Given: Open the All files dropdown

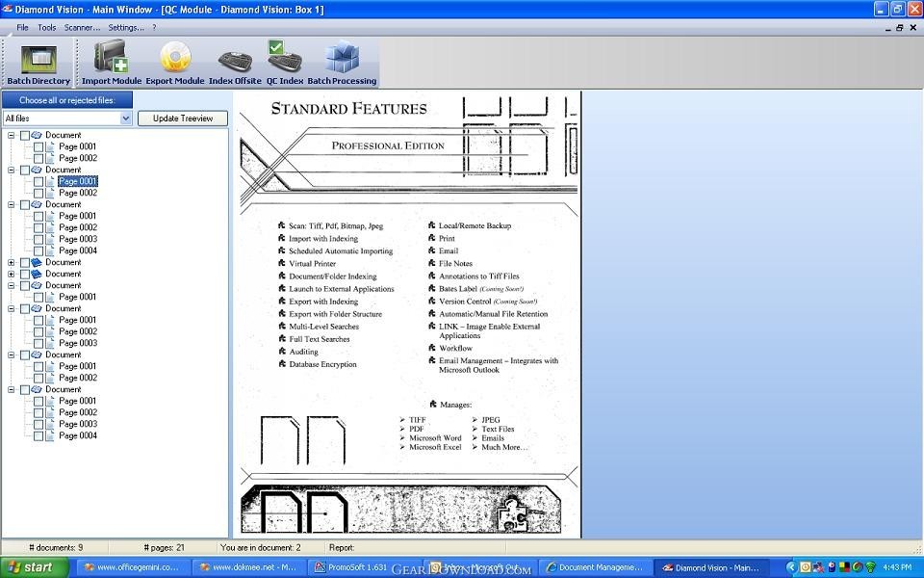Looking at the screenshot, I should click(x=125, y=118).
